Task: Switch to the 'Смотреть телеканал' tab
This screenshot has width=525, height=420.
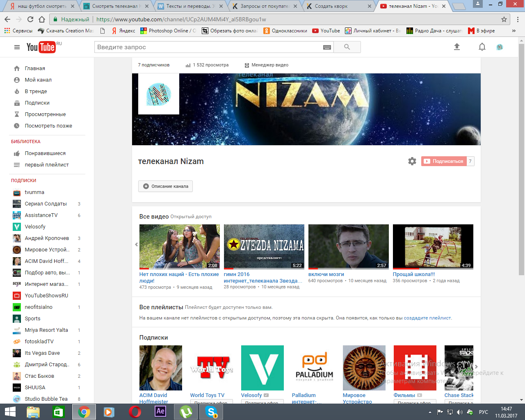Action: tap(116, 6)
